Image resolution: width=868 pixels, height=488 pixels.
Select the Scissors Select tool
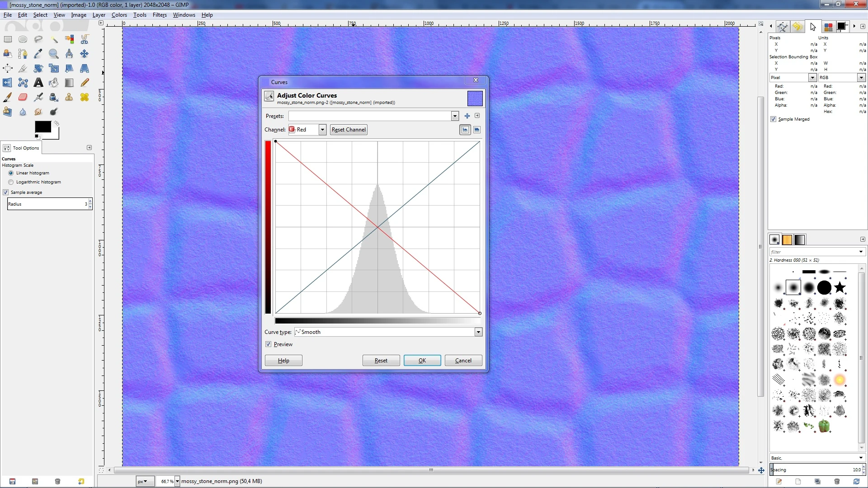tap(85, 39)
